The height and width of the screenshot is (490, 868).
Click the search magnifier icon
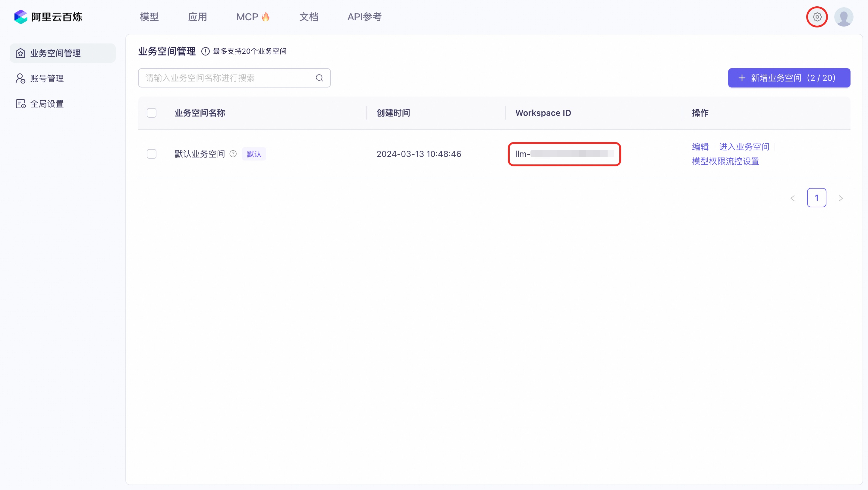coord(319,78)
